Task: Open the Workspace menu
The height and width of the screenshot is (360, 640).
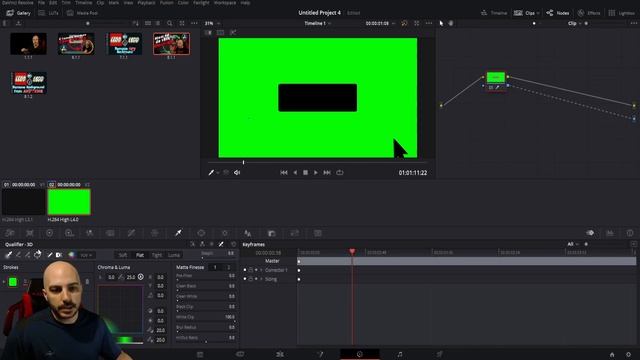Action: click(225, 2)
